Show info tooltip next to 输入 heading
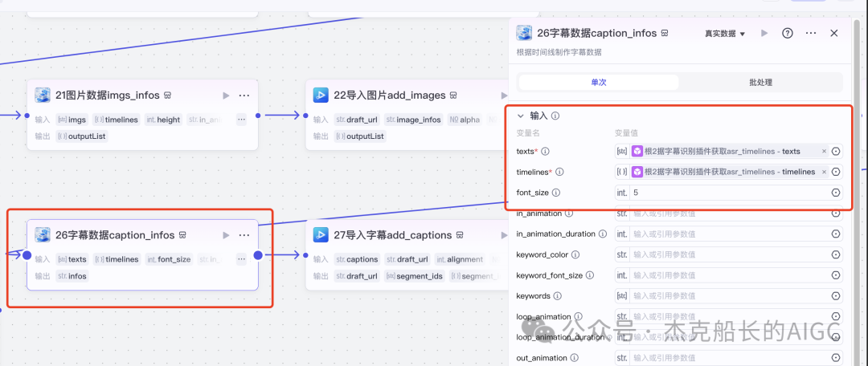The image size is (868, 366). (555, 116)
